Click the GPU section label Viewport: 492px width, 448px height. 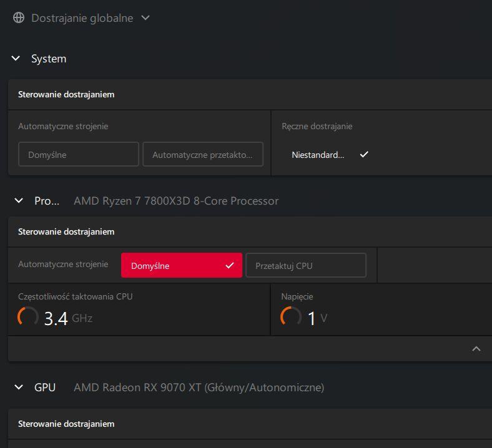tap(45, 387)
